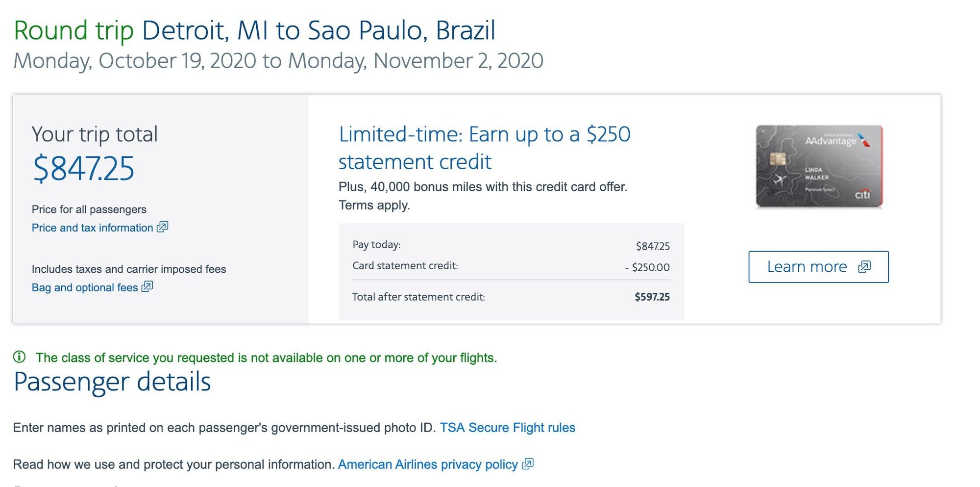Click the American Airlines eagle logo on the AAdvantage card
This screenshot has height=487, width=980.
coord(865,140)
